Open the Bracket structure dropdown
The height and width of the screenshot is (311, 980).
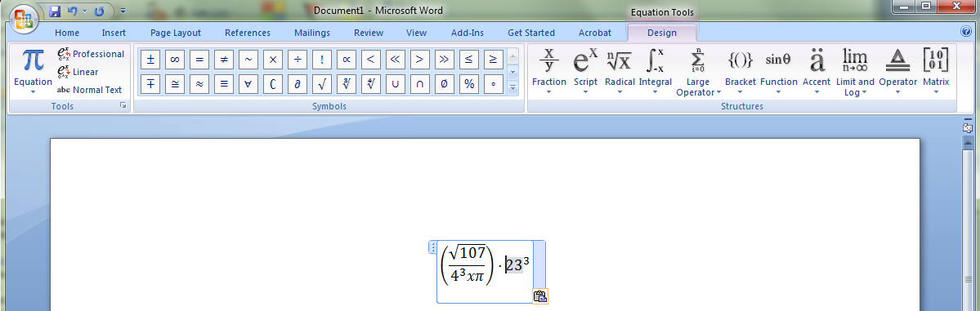[x=740, y=73]
